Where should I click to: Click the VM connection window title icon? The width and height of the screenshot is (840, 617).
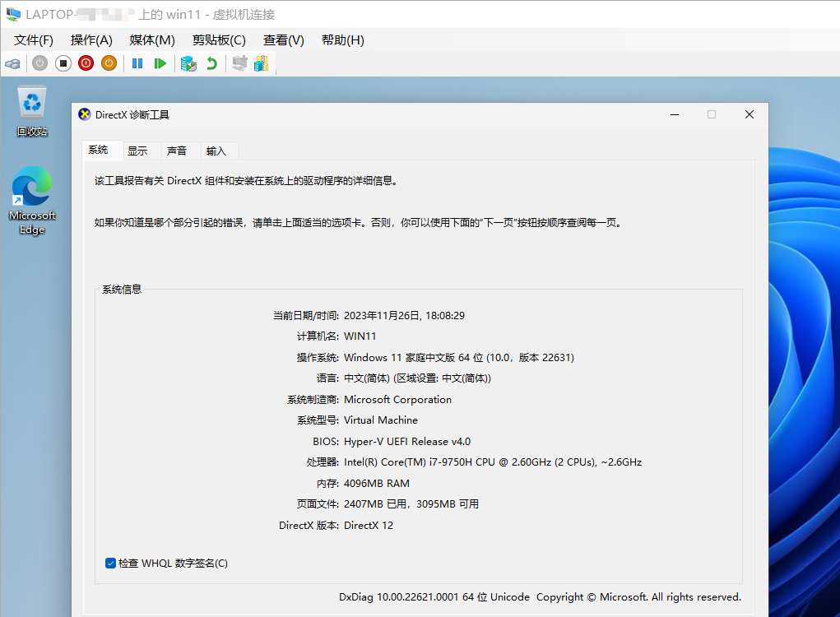coord(13,15)
